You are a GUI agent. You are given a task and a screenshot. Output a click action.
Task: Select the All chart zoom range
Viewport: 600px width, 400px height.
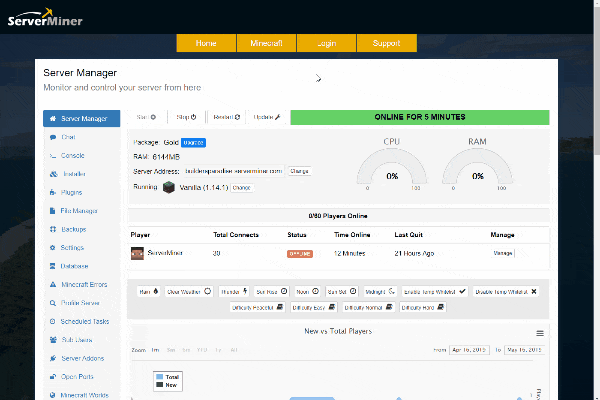pyautogui.click(x=234, y=350)
